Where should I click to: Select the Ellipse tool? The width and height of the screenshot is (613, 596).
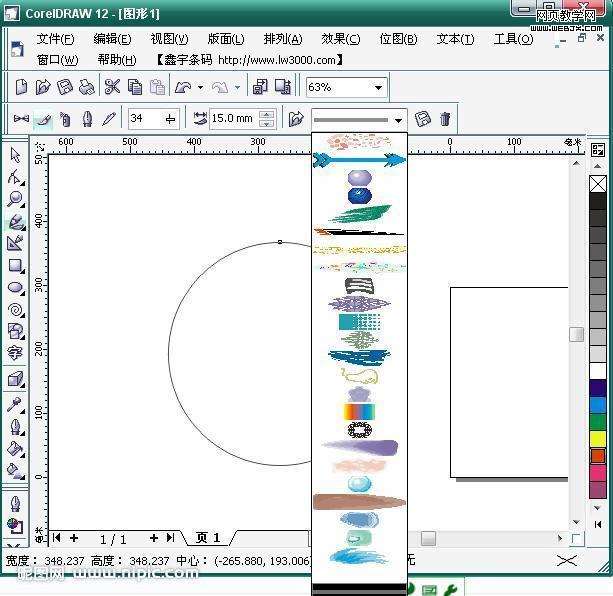(x=16, y=288)
